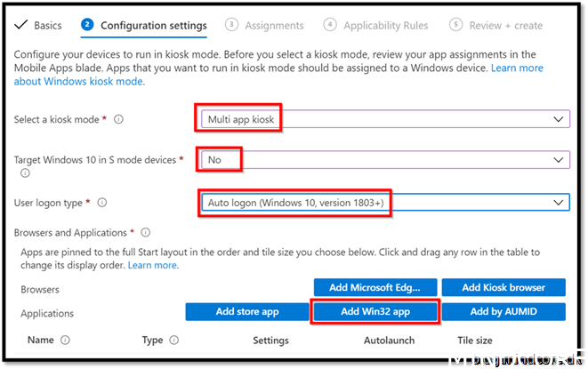Open the User logon type dropdown
The height and width of the screenshot is (369, 588).
[x=383, y=203]
